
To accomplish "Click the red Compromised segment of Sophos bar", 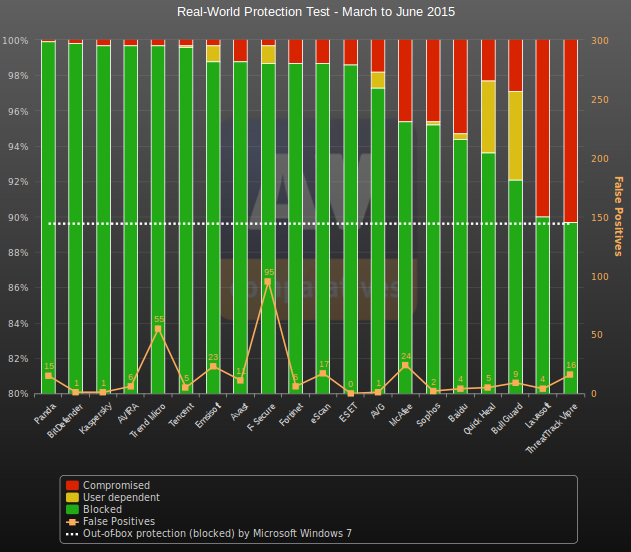I will point(433,80).
